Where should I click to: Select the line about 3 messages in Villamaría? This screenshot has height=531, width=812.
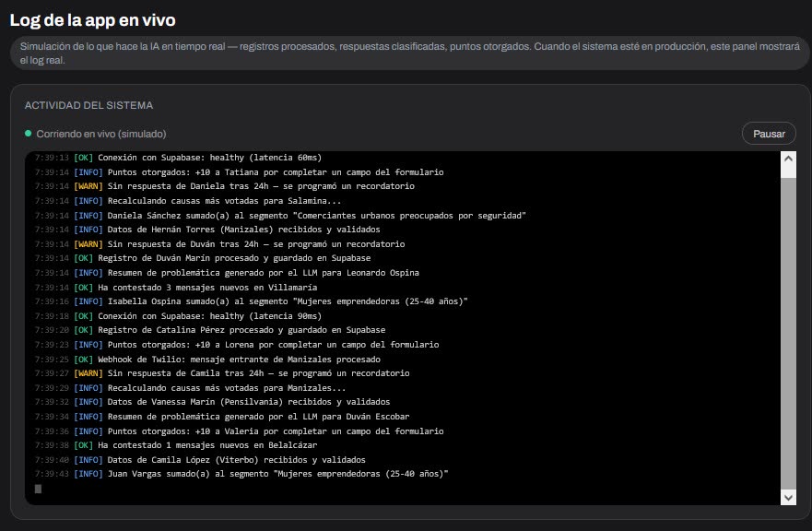176,287
